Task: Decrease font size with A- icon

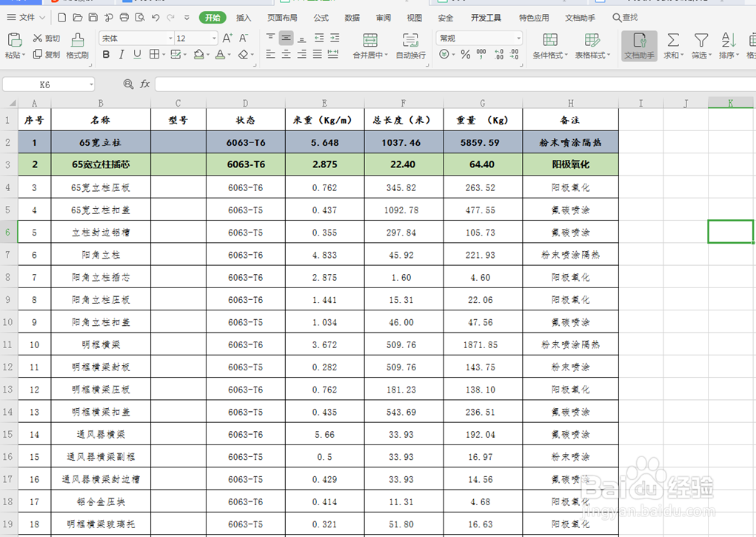Action: [244, 38]
